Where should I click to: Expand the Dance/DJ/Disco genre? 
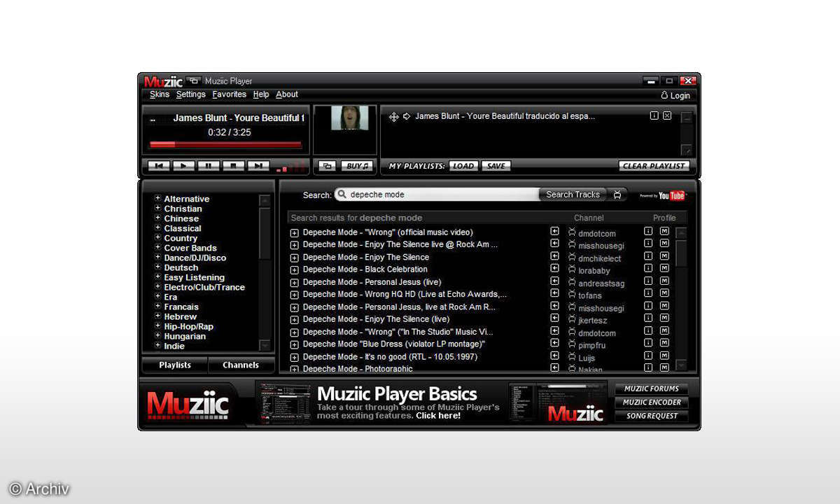[x=158, y=257]
